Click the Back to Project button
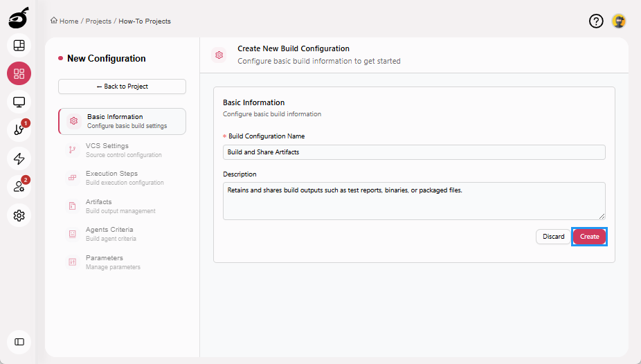Screen dimensions: 641x364 [123, 87]
